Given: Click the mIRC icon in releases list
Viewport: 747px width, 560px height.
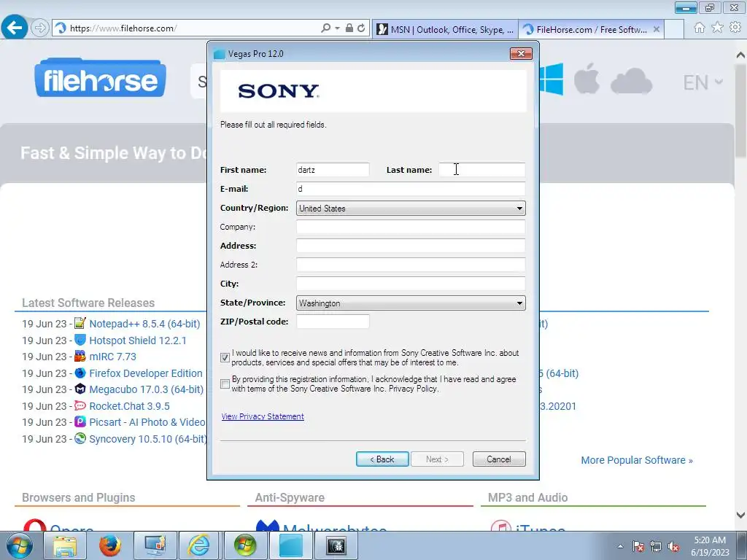Looking at the screenshot, I should click(x=80, y=356).
